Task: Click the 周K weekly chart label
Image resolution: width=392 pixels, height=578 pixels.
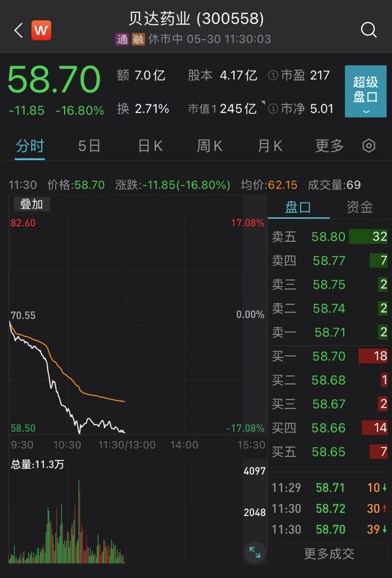Action: 209,146
